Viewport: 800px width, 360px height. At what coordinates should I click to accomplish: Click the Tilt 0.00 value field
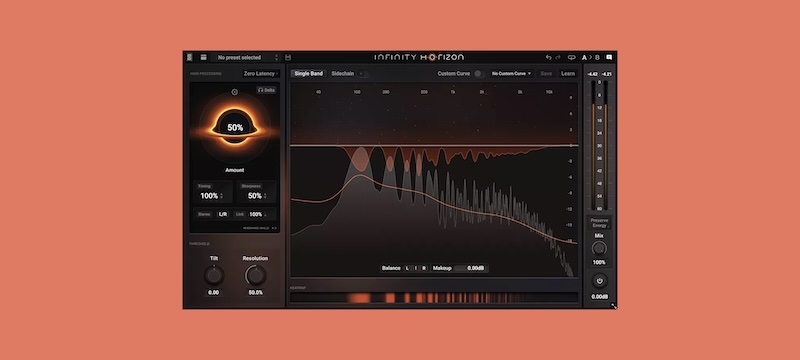(x=214, y=293)
